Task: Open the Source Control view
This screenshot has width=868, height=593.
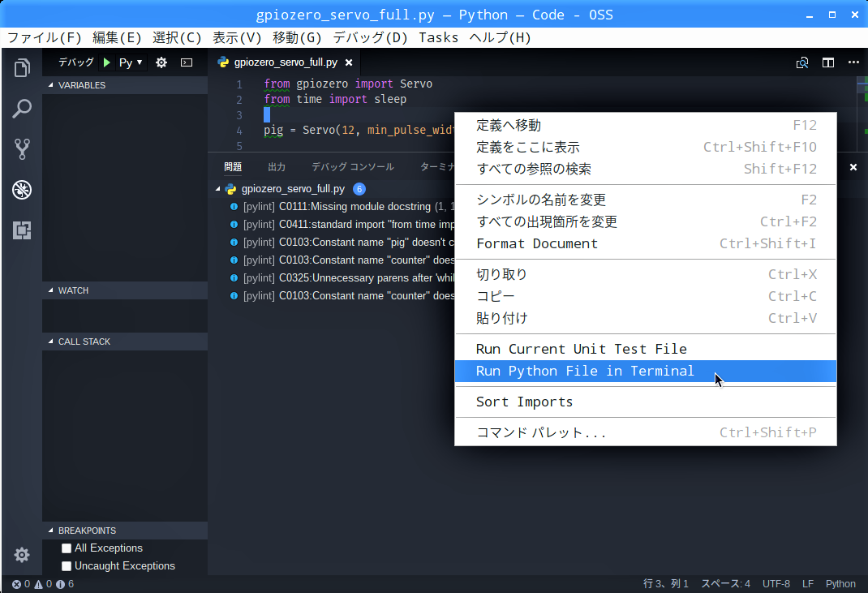Action: (22, 149)
